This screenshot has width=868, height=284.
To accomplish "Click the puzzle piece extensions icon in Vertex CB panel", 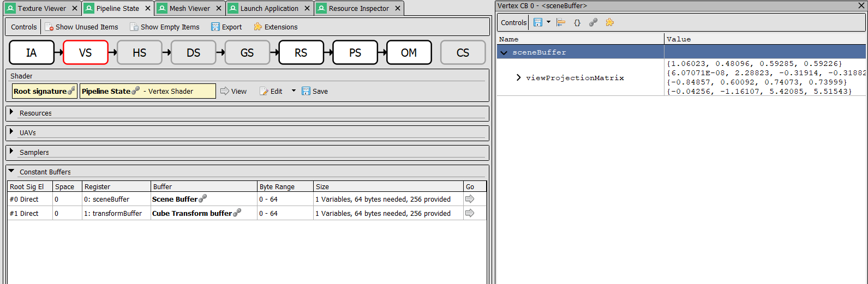I will [x=609, y=22].
